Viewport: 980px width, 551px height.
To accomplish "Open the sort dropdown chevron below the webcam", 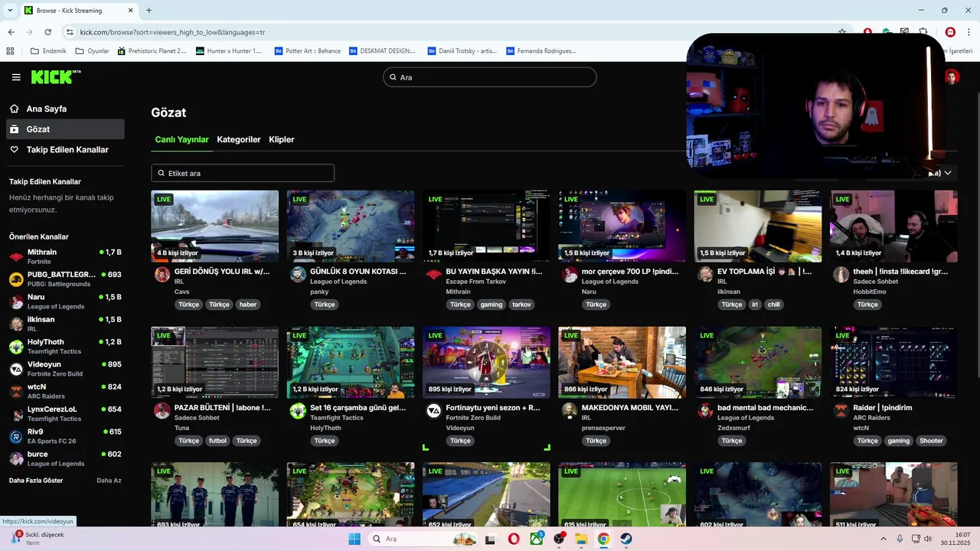I will [x=948, y=173].
